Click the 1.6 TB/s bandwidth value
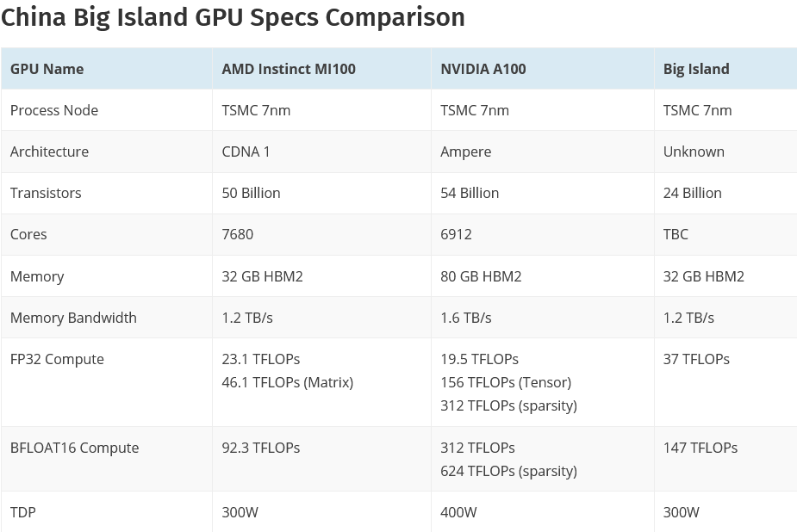 465,318
